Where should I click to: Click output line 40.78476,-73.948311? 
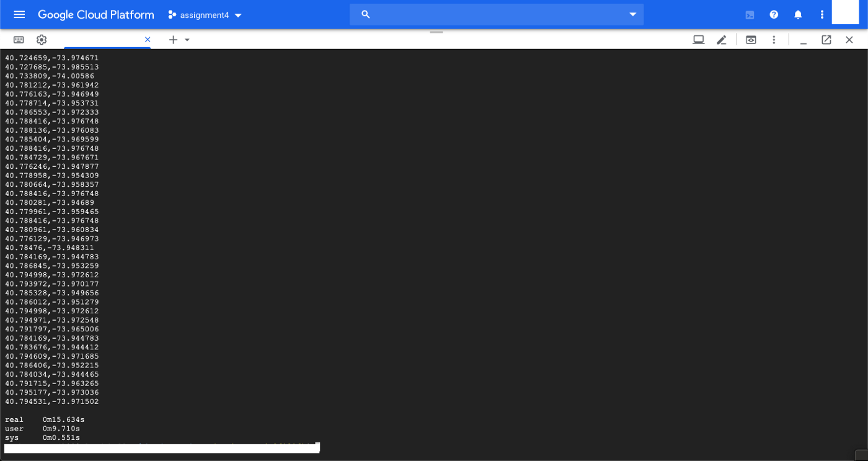50,248
